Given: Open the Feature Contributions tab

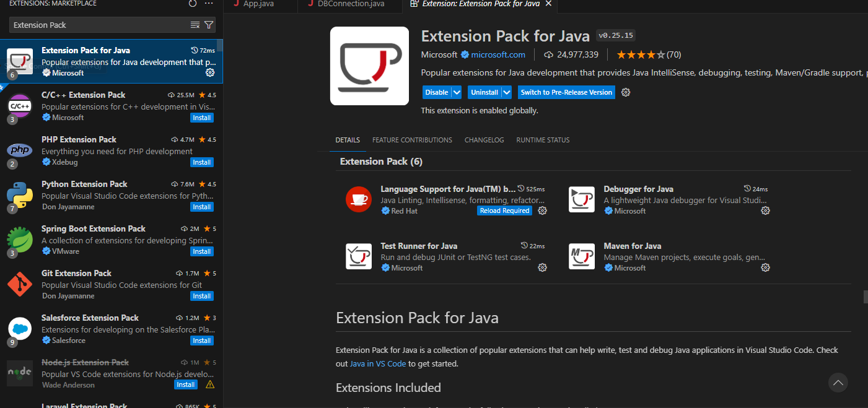Looking at the screenshot, I should (x=412, y=140).
